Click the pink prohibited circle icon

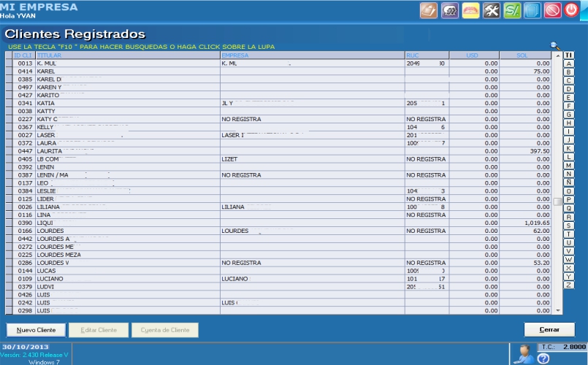pyautogui.click(x=552, y=11)
